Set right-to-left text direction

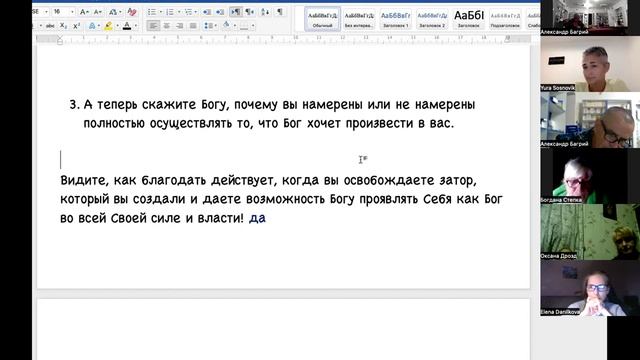[249, 12]
